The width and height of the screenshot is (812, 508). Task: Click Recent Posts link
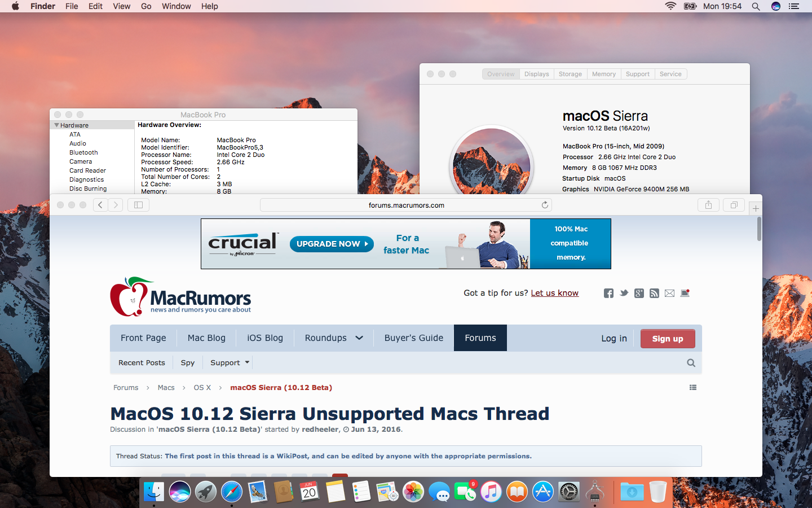(x=142, y=362)
